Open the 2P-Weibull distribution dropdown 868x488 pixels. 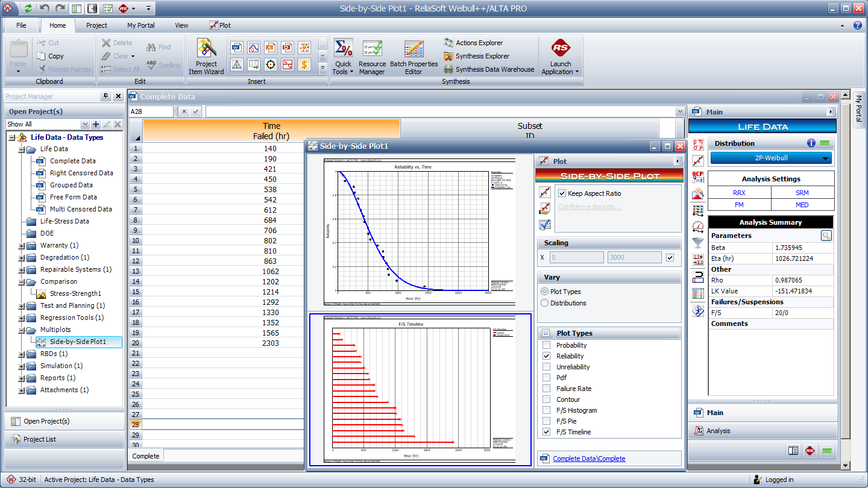click(771, 158)
